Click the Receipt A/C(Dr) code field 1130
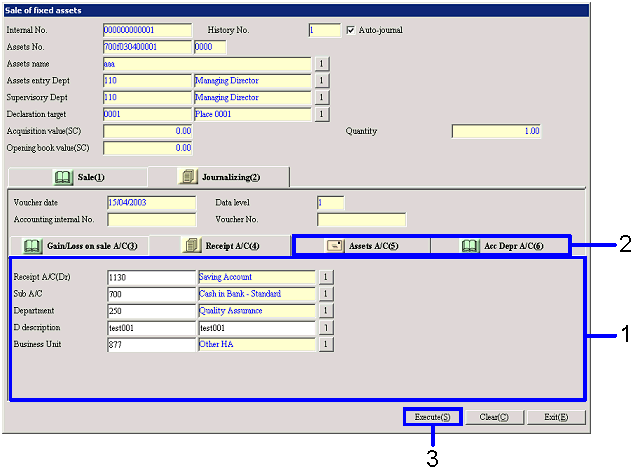 (x=152, y=277)
